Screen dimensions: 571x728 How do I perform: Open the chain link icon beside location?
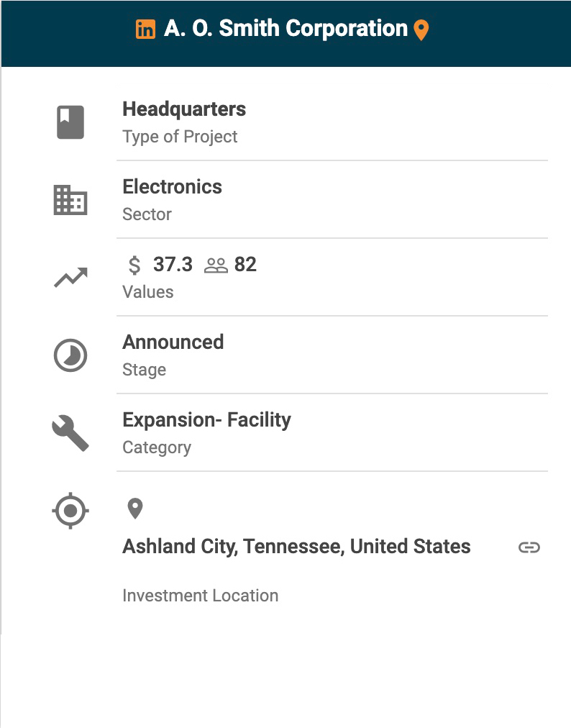point(529,547)
